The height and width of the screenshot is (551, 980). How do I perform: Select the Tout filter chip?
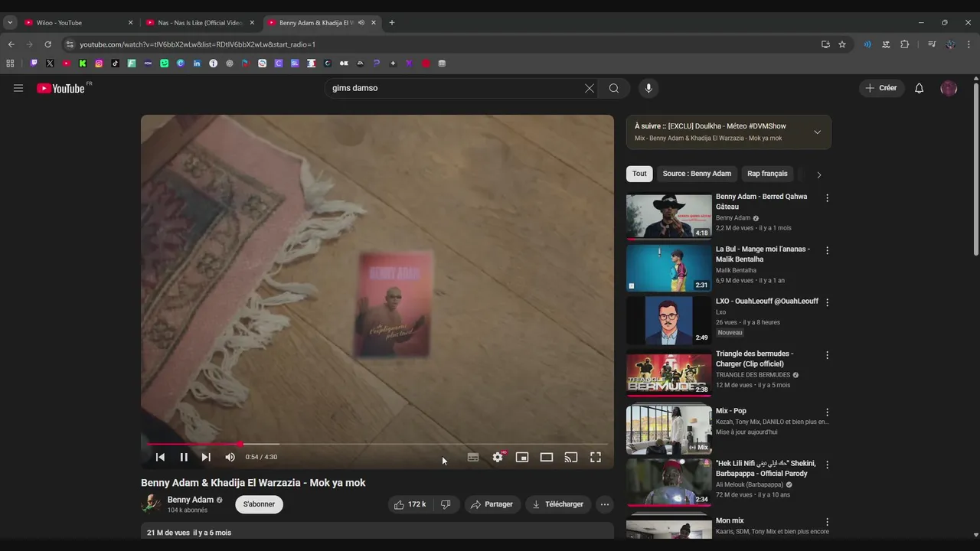tap(639, 174)
